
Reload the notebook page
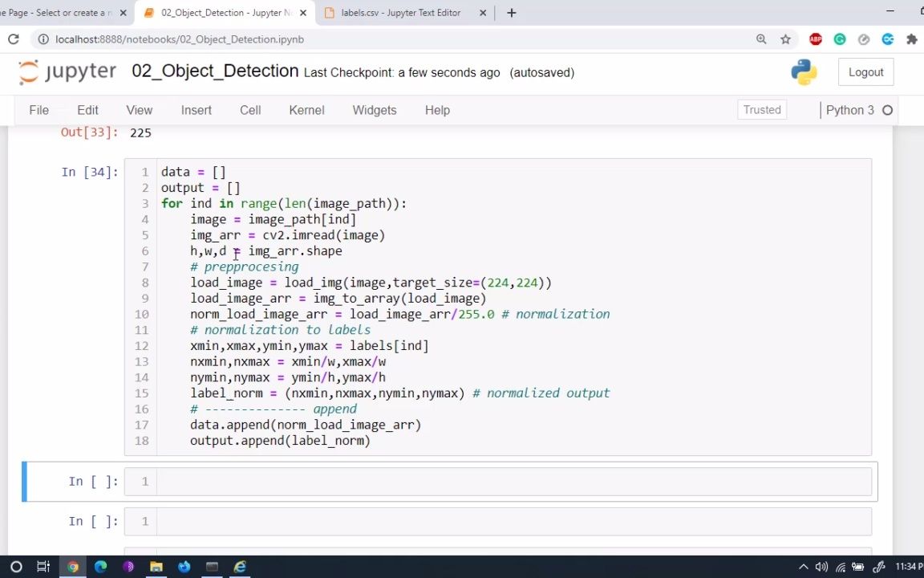pos(13,39)
